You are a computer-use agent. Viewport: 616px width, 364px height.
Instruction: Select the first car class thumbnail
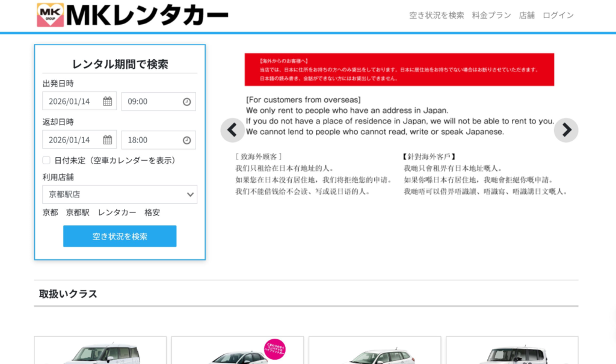pyautogui.click(x=100, y=352)
